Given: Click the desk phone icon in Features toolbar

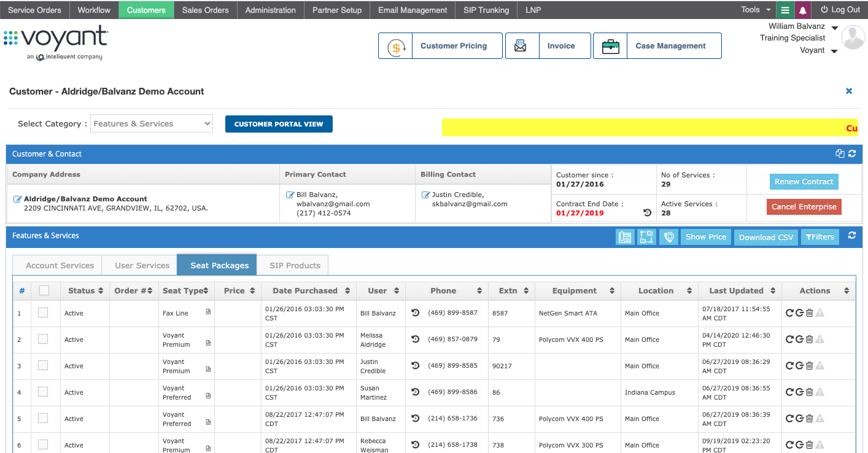Looking at the screenshot, I should pos(625,237).
